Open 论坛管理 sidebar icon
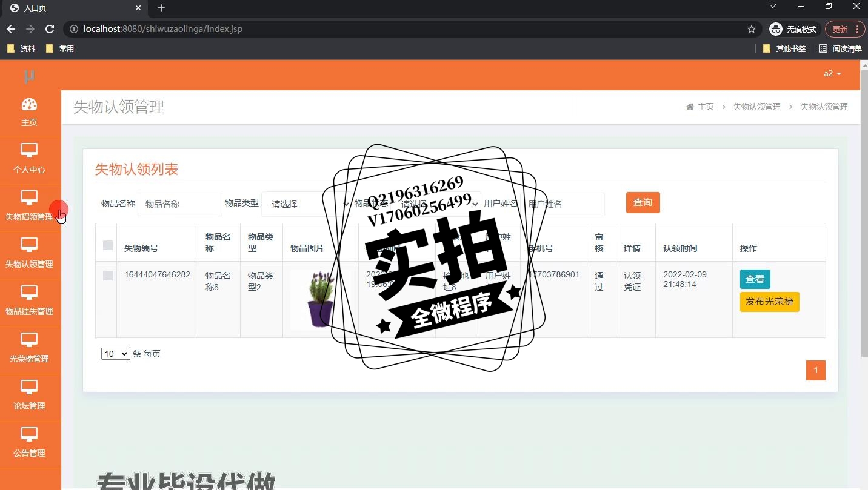The image size is (868, 490). (x=29, y=386)
